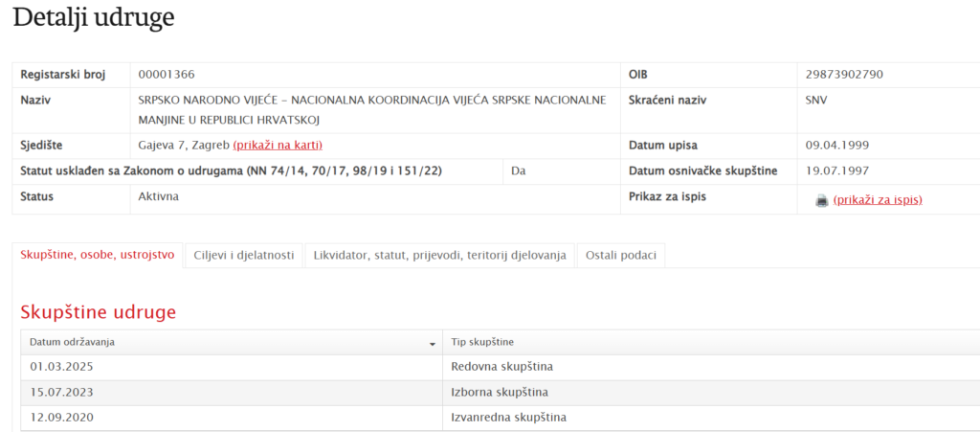The image size is (980, 432).
Task: Click the 'Redovna skupština' cell
Action: pyautogui.click(x=501, y=367)
